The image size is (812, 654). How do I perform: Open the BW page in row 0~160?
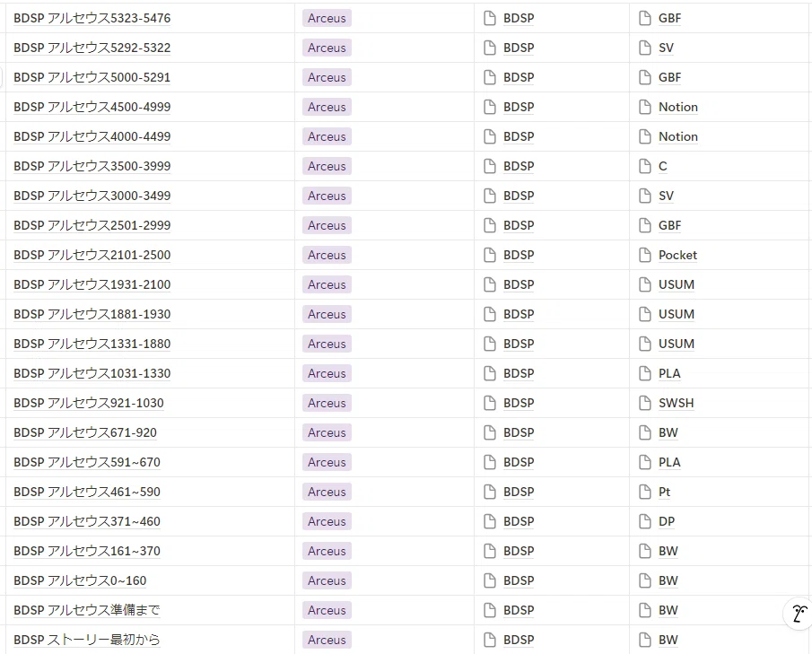point(668,580)
